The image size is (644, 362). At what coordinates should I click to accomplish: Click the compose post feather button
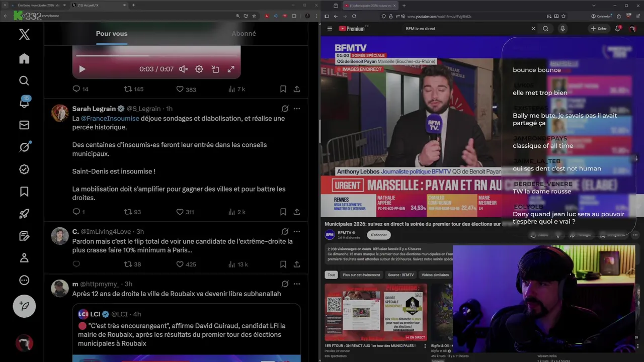tap(24, 306)
